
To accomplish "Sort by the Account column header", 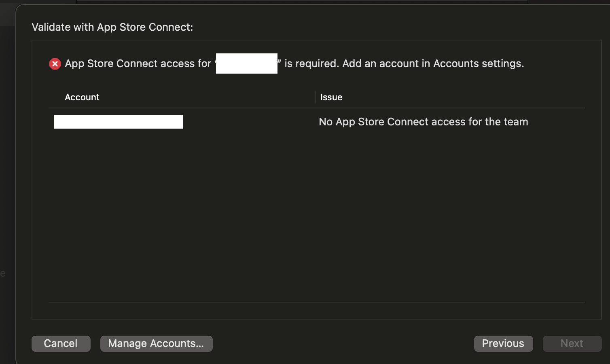I will (82, 97).
